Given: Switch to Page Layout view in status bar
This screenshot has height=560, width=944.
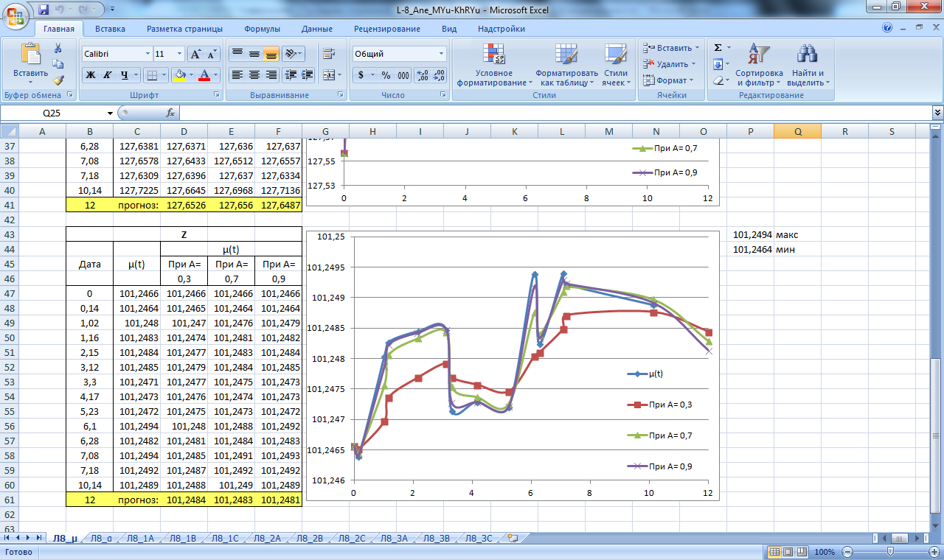Looking at the screenshot, I should tap(788, 552).
